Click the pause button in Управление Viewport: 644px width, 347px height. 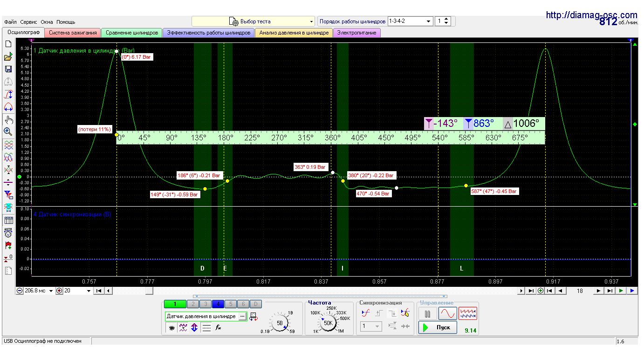tap(427, 313)
